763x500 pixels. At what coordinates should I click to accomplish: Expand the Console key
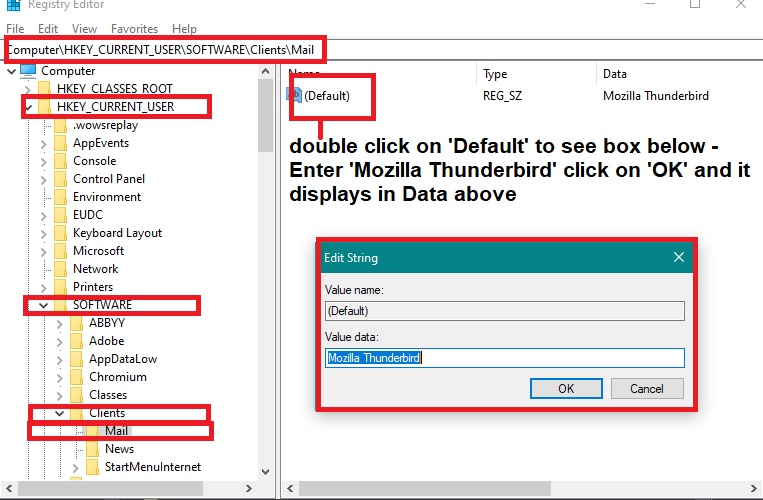pos(43,162)
